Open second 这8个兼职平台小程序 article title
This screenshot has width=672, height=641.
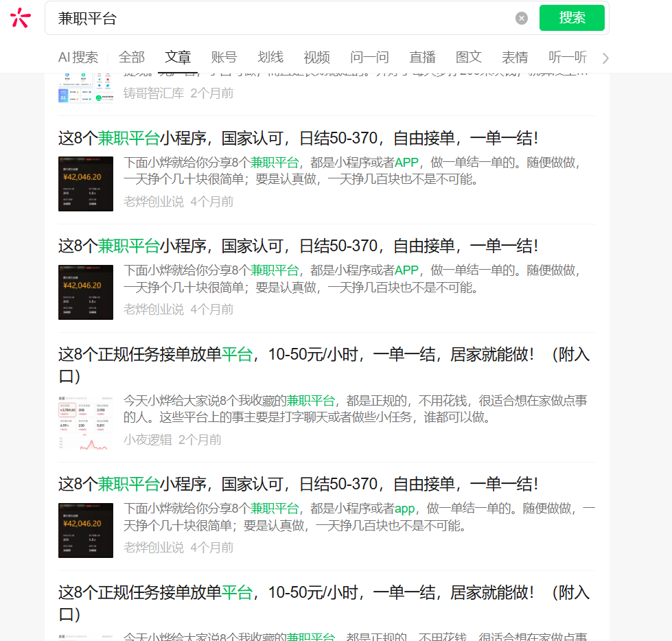pos(298,246)
